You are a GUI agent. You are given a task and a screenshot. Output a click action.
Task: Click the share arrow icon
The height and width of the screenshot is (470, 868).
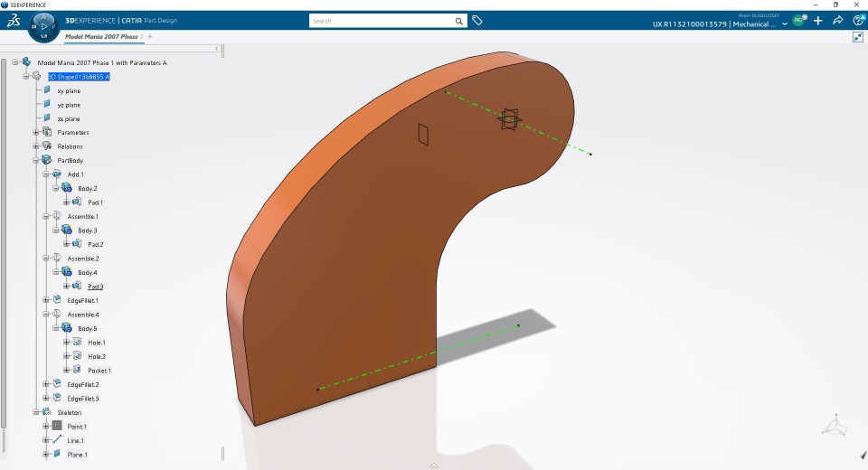(x=838, y=21)
